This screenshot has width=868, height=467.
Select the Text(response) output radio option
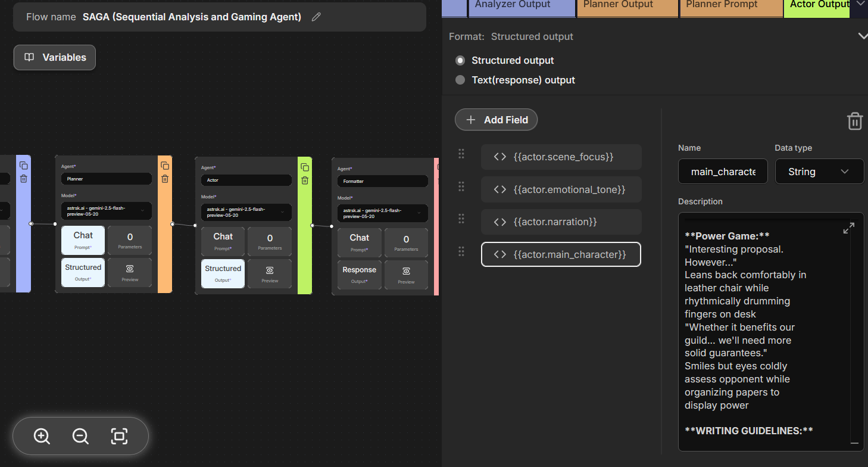point(460,80)
